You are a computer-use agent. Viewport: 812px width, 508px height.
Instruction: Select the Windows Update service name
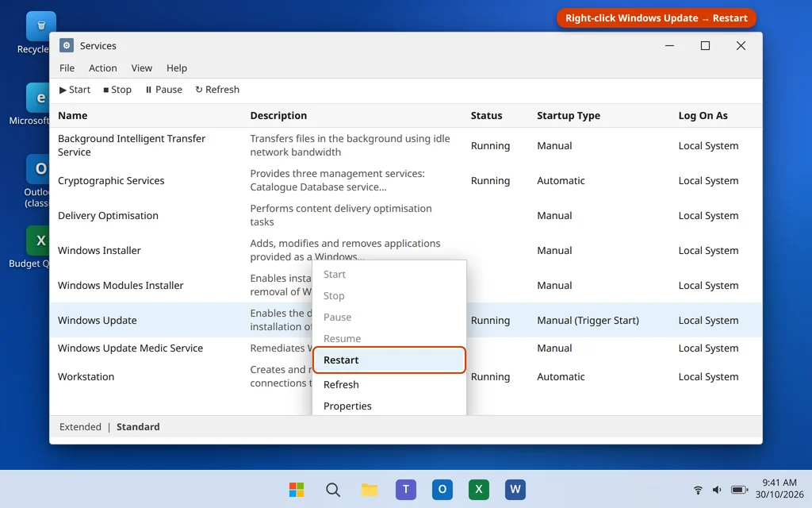point(98,321)
